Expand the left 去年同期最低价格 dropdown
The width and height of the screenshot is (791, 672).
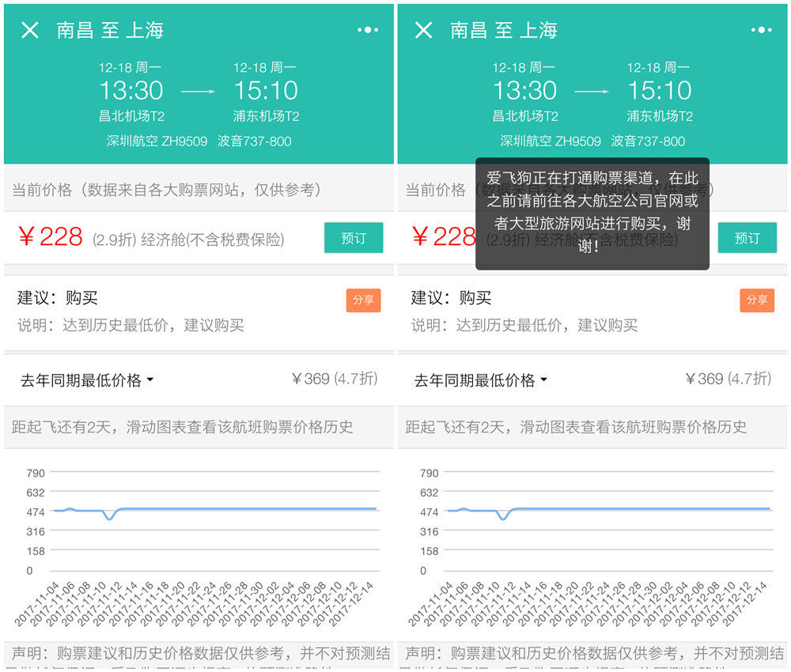(x=86, y=380)
